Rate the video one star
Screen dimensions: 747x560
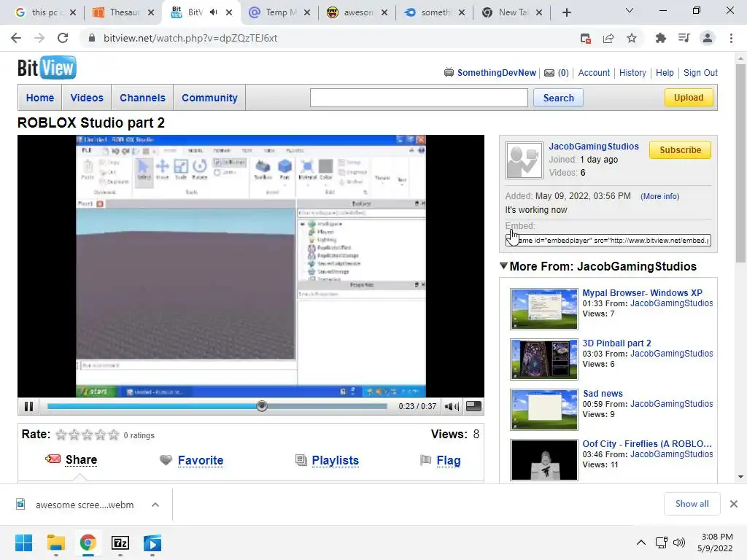[x=61, y=435]
